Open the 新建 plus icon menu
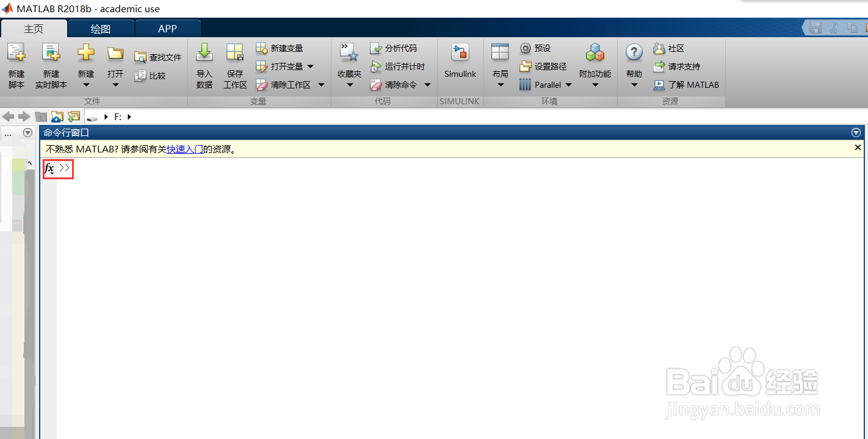 (86, 53)
